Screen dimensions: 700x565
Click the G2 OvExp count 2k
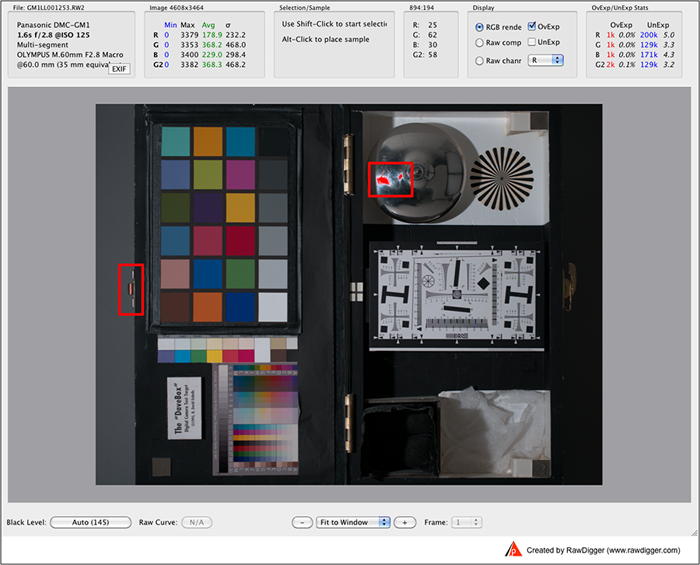(x=610, y=65)
